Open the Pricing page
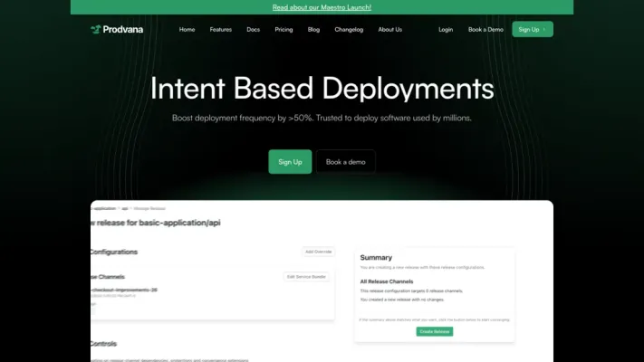 point(284,29)
